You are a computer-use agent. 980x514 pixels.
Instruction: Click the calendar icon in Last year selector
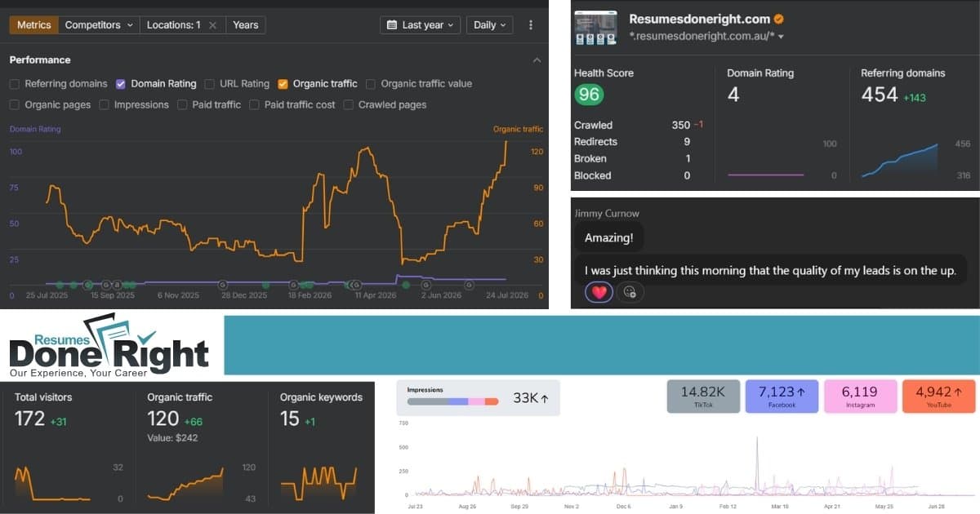click(392, 25)
